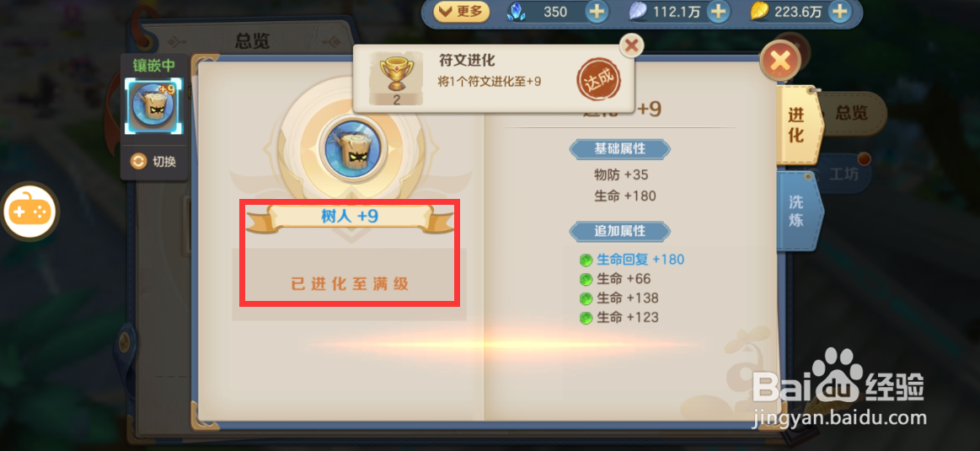
Task: Open the orange gamepad floating icon
Action: click(30, 212)
